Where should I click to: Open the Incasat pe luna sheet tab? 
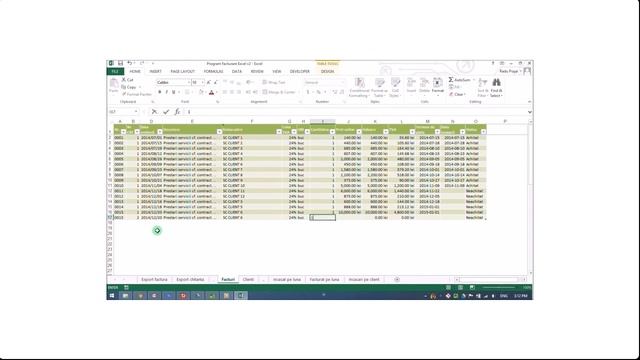point(287,280)
